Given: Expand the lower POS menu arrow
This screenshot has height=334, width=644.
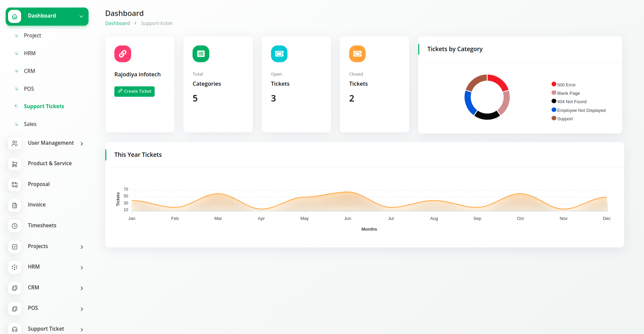Looking at the screenshot, I should click(x=82, y=309).
